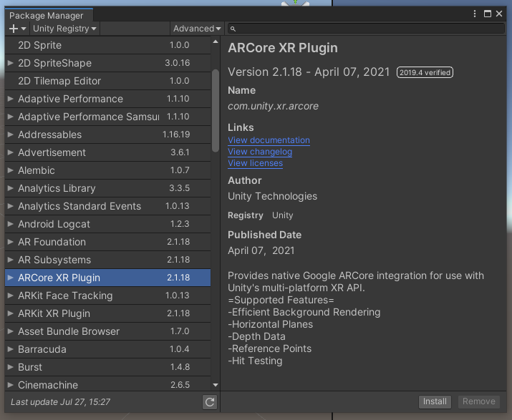Click the Remove button
Viewport: 512px width, 420px height.
pyautogui.click(x=478, y=401)
